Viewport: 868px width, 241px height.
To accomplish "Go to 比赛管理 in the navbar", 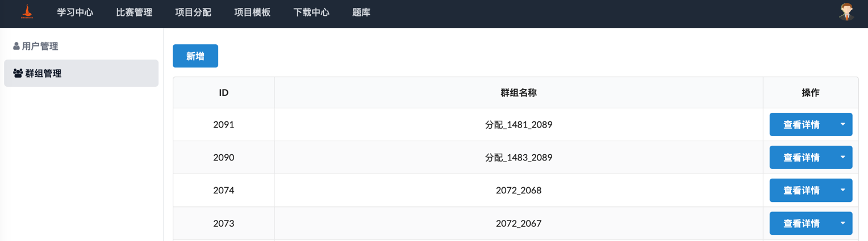I will 134,12.
